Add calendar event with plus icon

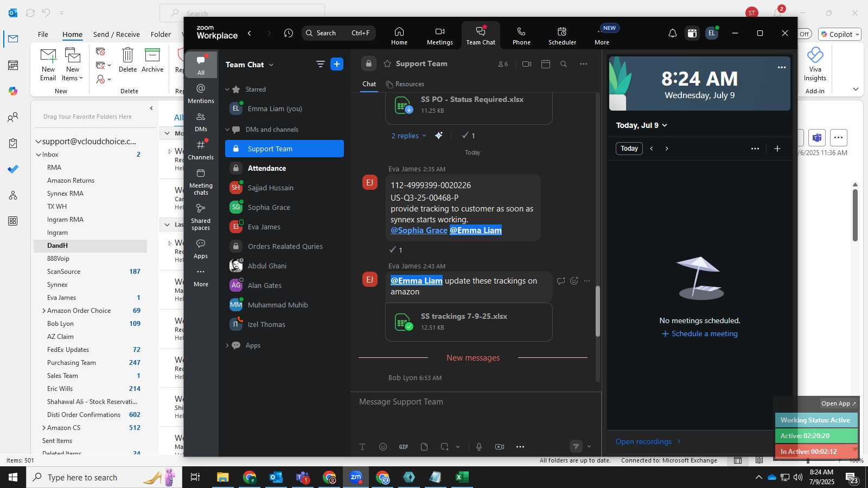[777, 149]
